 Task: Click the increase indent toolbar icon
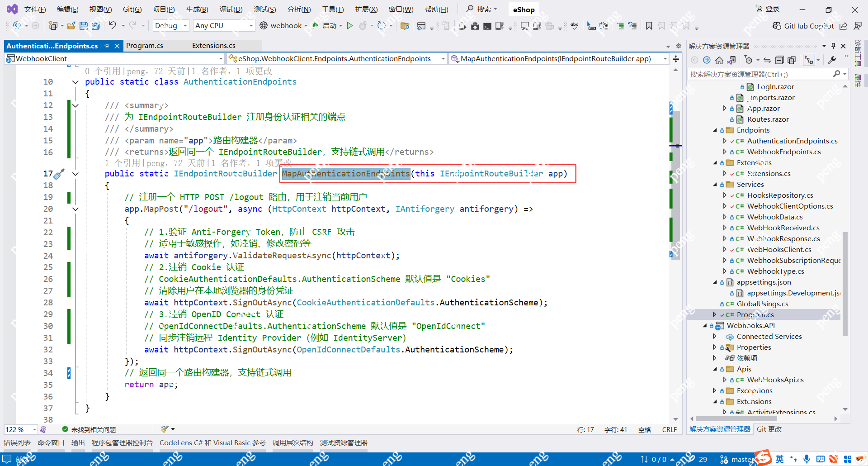620,26
